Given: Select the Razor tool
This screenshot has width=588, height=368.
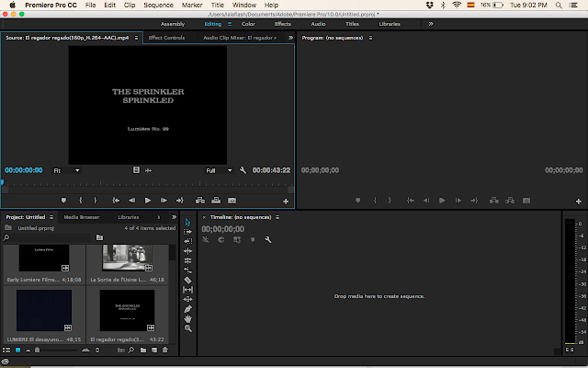Looking at the screenshot, I should point(187,280).
